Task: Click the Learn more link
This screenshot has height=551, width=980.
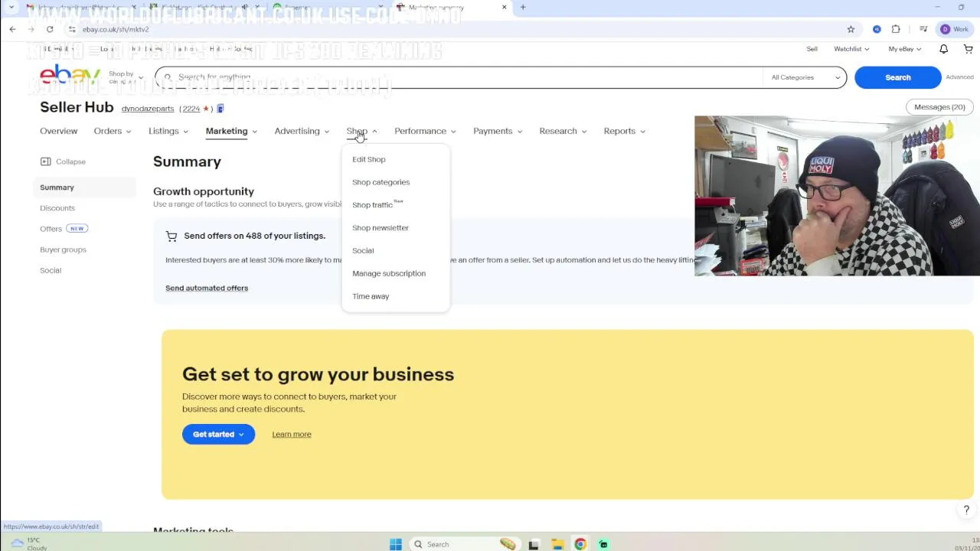Action: pos(292,435)
